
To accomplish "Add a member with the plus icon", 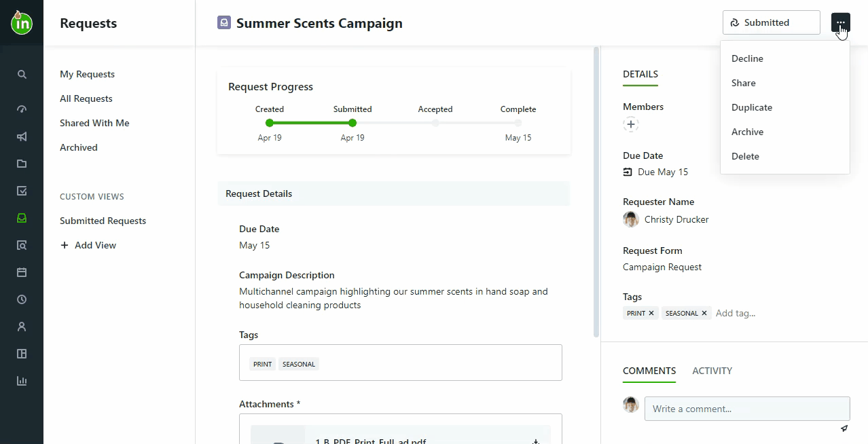I will click(x=631, y=124).
